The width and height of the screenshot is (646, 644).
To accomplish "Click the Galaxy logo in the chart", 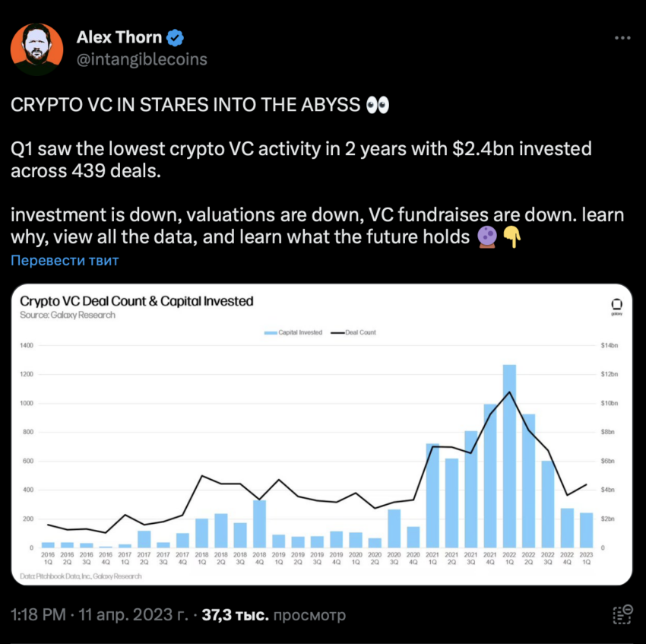I will coord(616,306).
